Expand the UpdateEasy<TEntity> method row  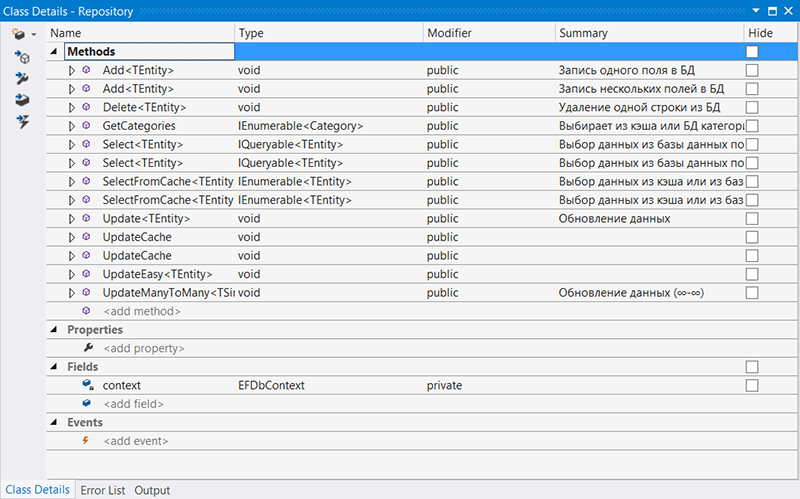[72, 274]
